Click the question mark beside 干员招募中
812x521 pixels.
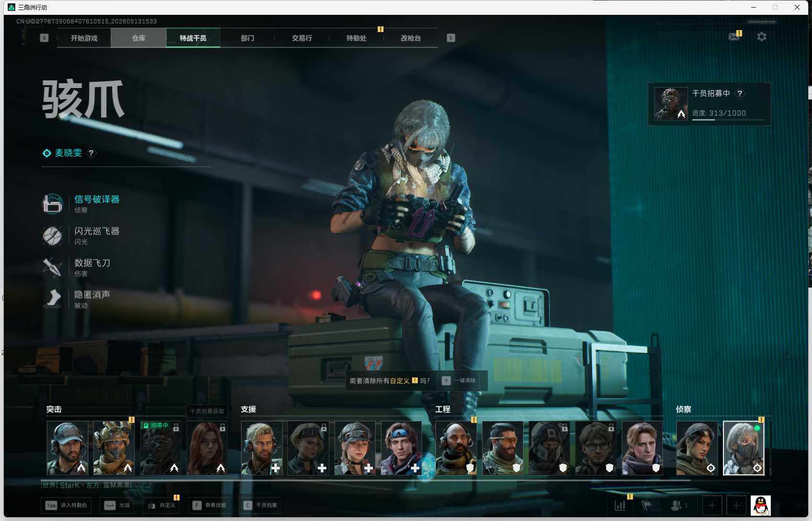740,93
